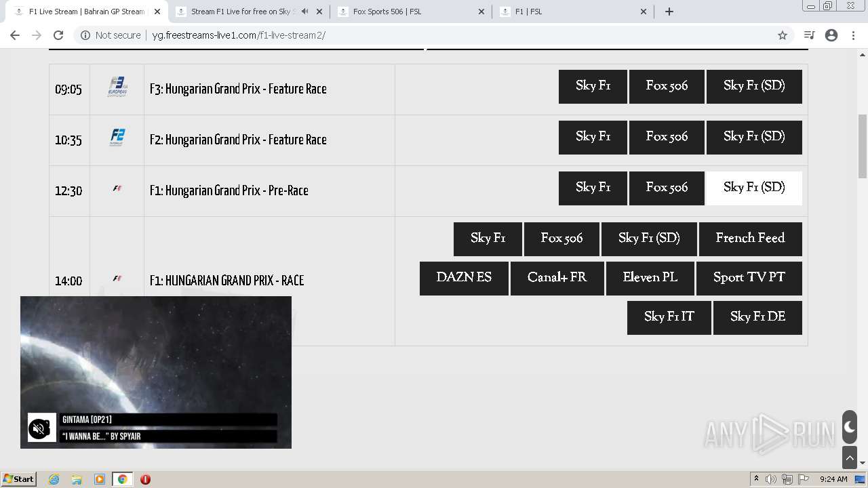Open the Windows Start menu

pos(18,479)
